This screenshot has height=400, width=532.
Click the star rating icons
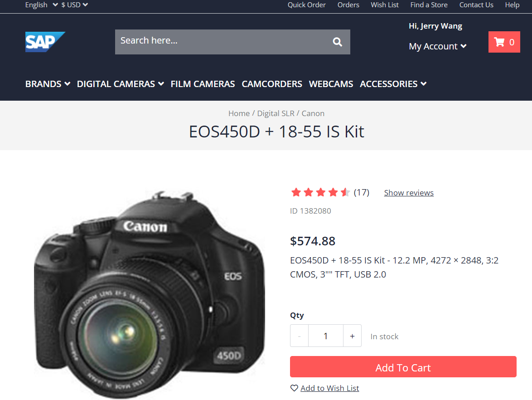coord(320,193)
